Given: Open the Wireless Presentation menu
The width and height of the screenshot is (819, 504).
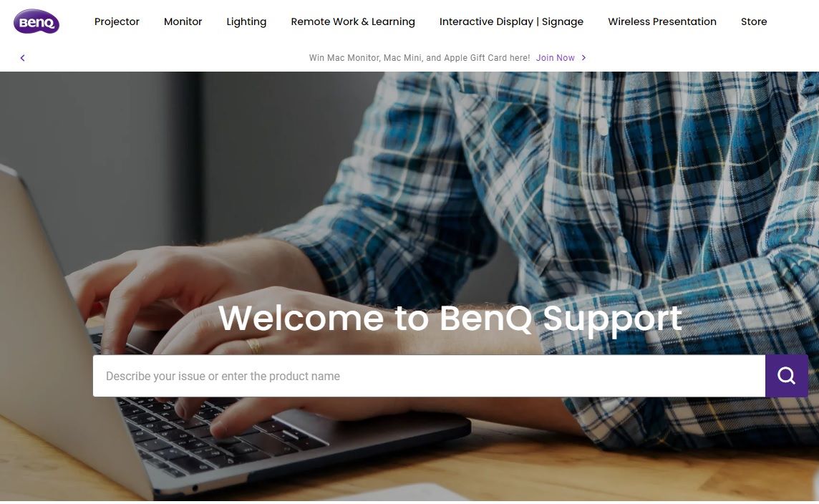Looking at the screenshot, I should click(x=661, y=21).
